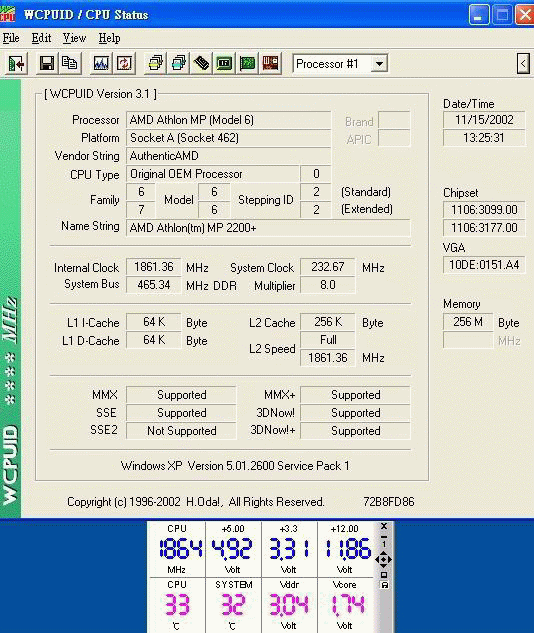Click the Internal Clock value 1861.36

[154, 267]
